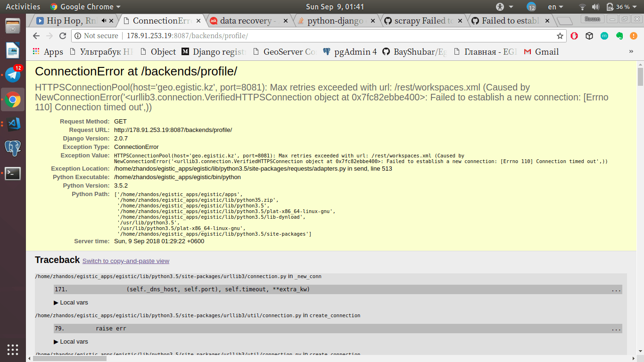
Task: Open the 'en' keyboard layout dropdown
Action: point(555,7)
